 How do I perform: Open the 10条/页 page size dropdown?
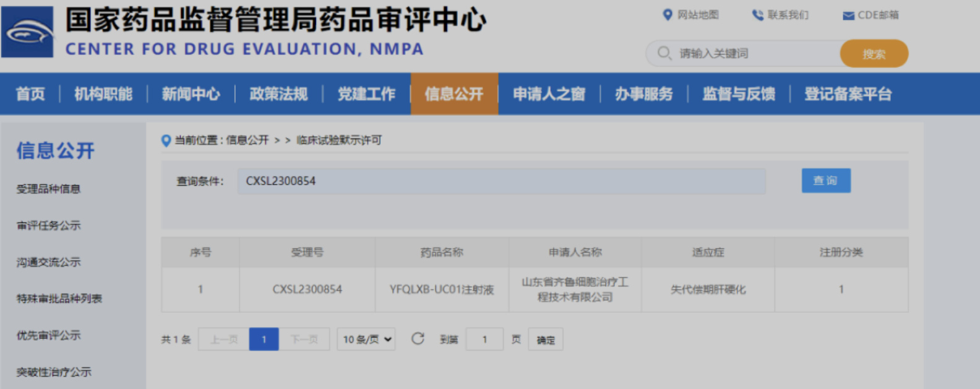click(366, 339)
